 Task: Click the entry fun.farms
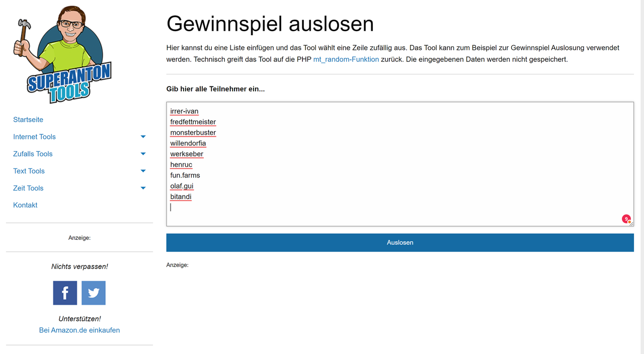click(x=185, y=175)
